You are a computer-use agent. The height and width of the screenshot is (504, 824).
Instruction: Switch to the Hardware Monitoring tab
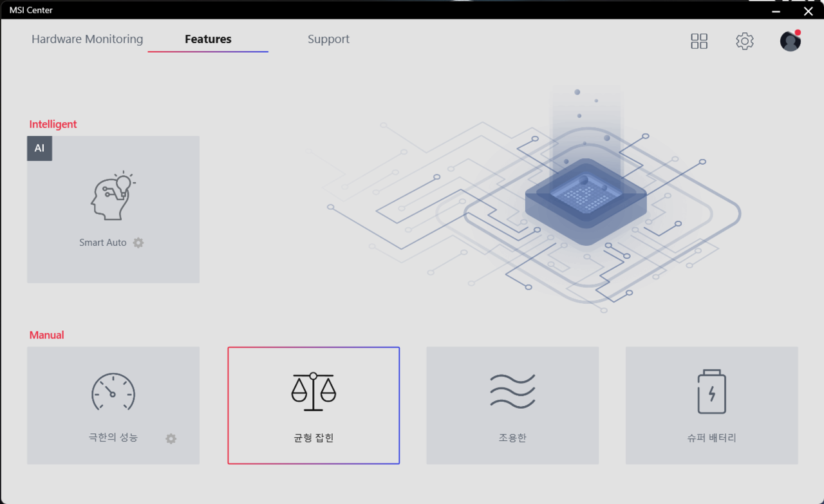click(87, 39)
